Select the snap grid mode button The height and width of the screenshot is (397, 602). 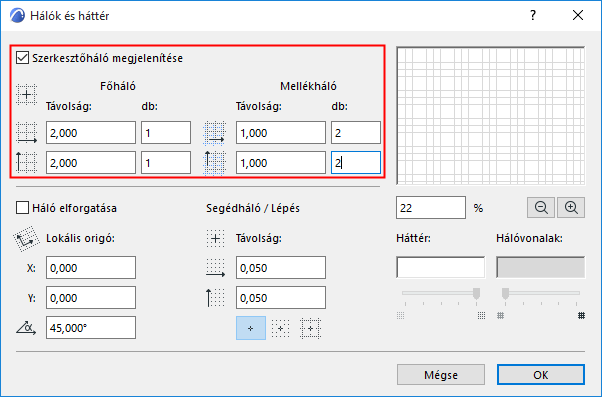coord(281,328)
